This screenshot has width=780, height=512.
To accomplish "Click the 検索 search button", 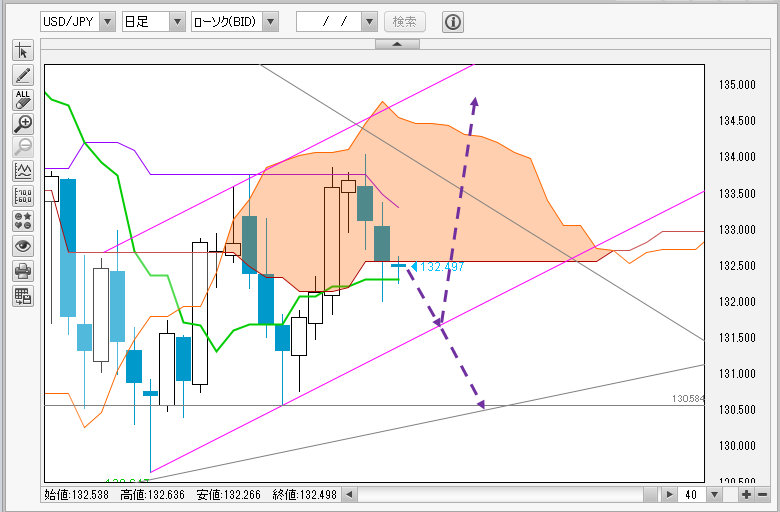I will [x=405, y=22].
